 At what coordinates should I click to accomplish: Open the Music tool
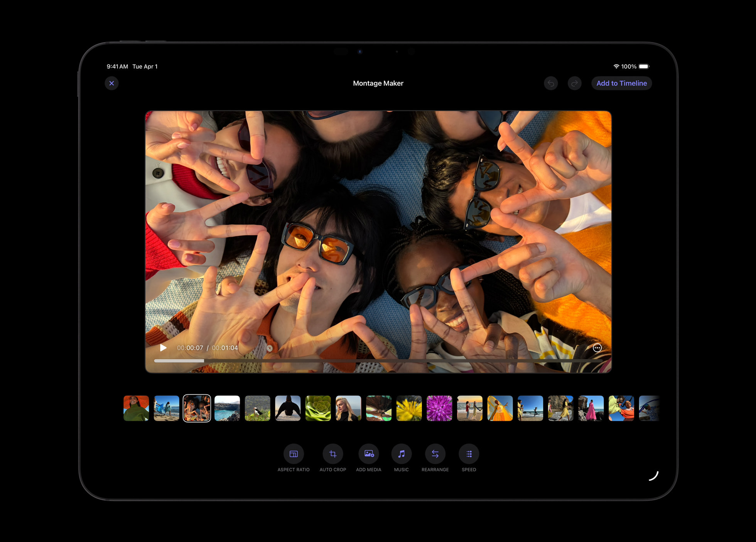[401, 454]
